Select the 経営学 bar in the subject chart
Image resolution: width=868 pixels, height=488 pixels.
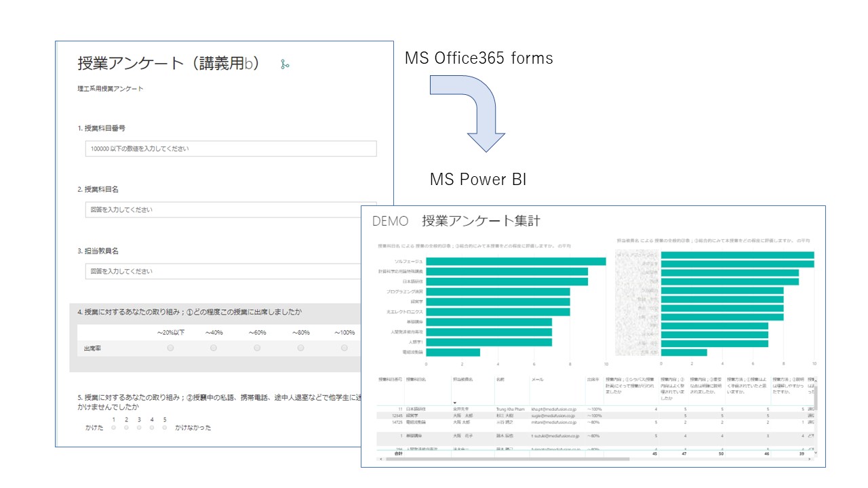(498, 302)
